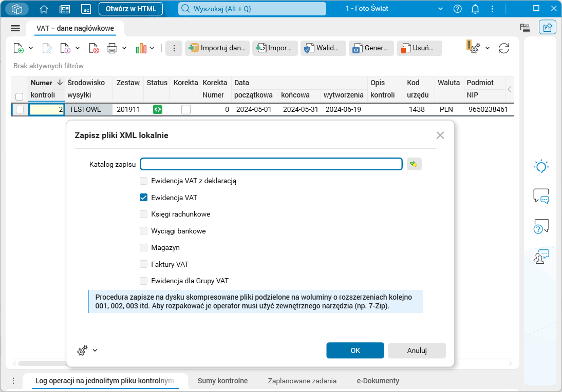Expand the print dropdown arrow

click(x=124, y=48)
